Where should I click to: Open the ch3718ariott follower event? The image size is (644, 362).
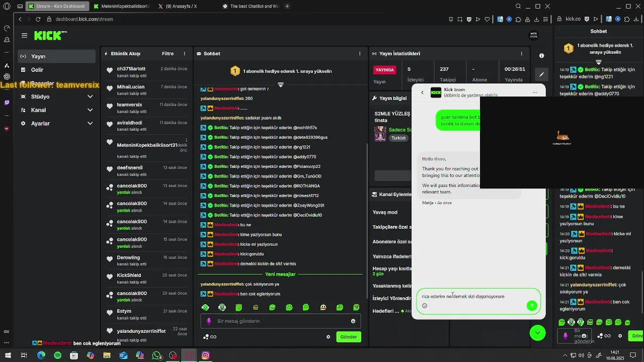click(146, 72)
